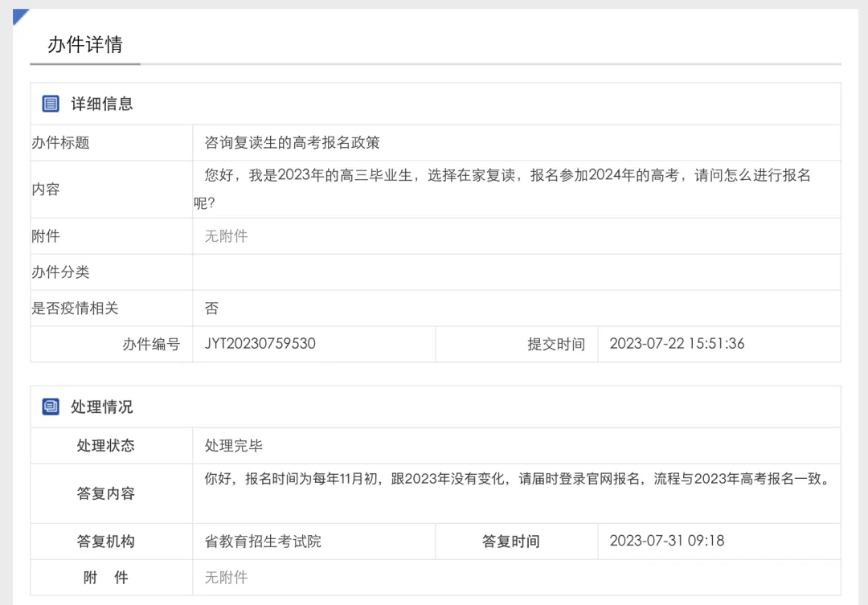Click 无附件 in the 详细信息 section
The image size is (868, 605).
click(226, 236)
